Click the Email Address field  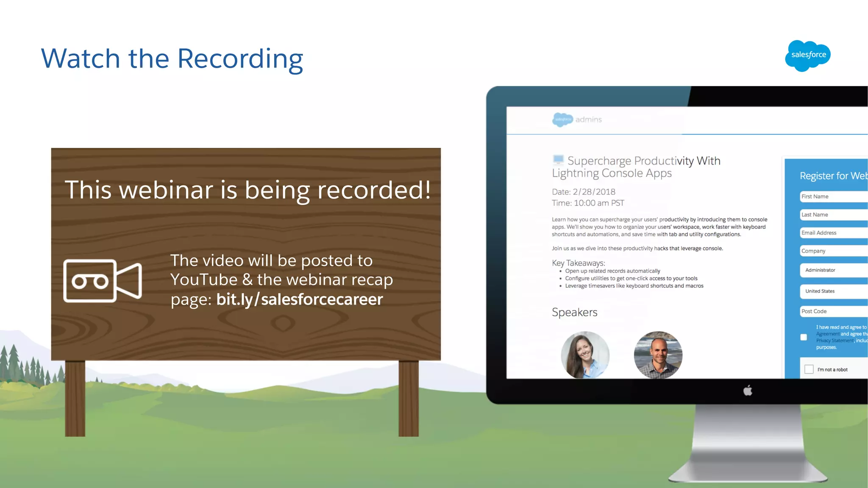pyautogui.click(x=834, y=233)
